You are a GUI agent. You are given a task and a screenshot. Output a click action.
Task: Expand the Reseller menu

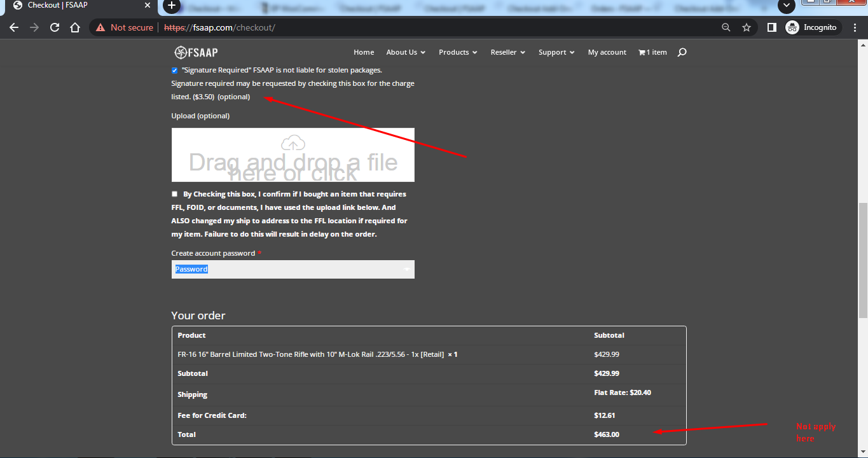pyautogui.click(x=508, y=52)
